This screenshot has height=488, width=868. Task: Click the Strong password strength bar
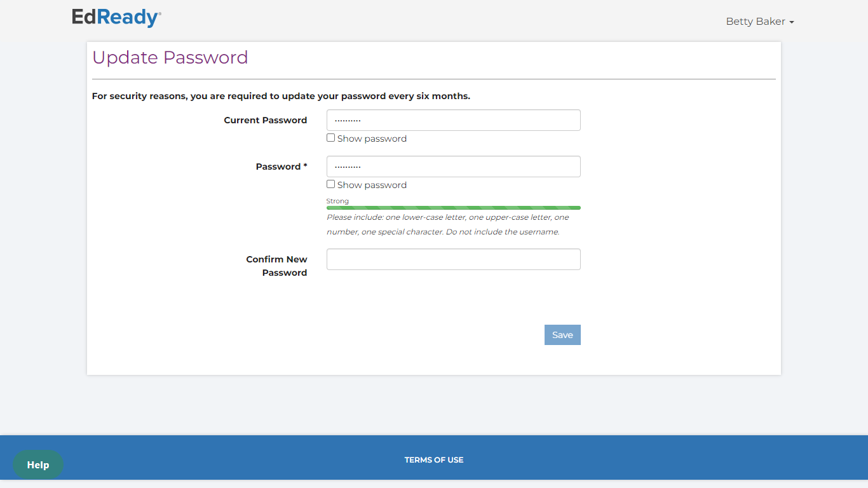[x=453, y=208]
